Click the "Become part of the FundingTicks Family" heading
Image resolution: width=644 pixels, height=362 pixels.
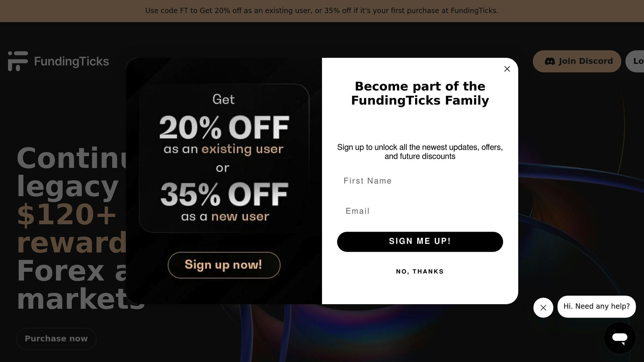(420, 93)
